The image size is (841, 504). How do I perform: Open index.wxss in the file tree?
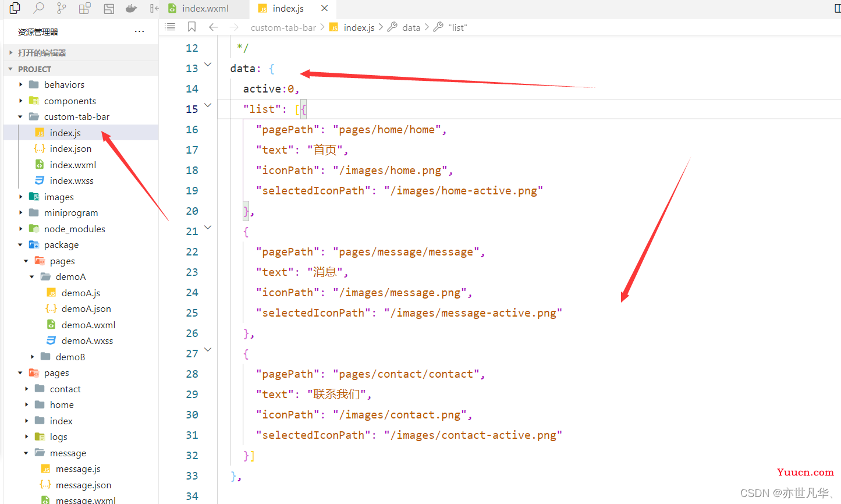[80, 180]
